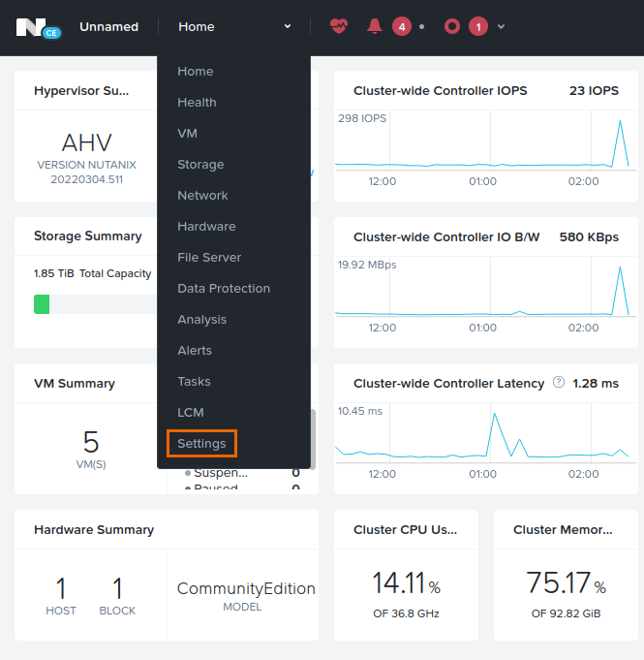Image resolution: width=644 pixels, height=660 pixels.
Task: Select LCM from the dropdown list
Action: click(x=191, y=412)
